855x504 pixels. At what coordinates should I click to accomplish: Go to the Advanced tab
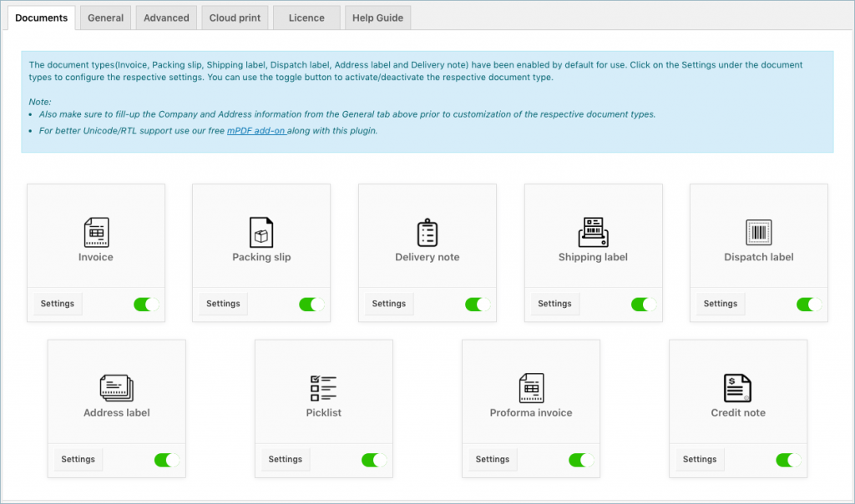point(166,18)
